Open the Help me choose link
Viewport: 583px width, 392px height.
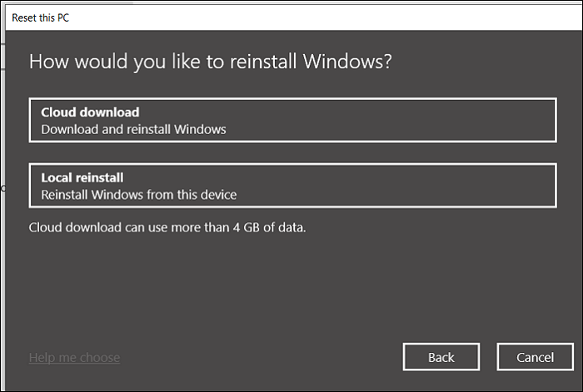[x=74, y=357]
